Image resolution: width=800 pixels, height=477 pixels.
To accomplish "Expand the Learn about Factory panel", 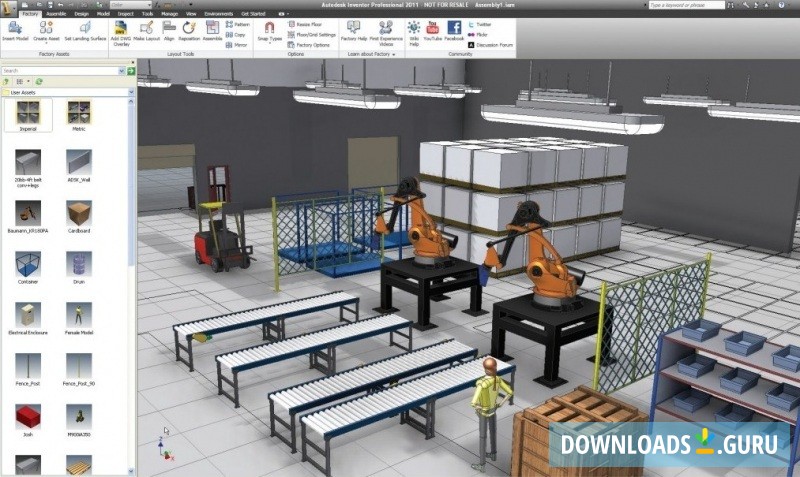I will tap(371, 54).
